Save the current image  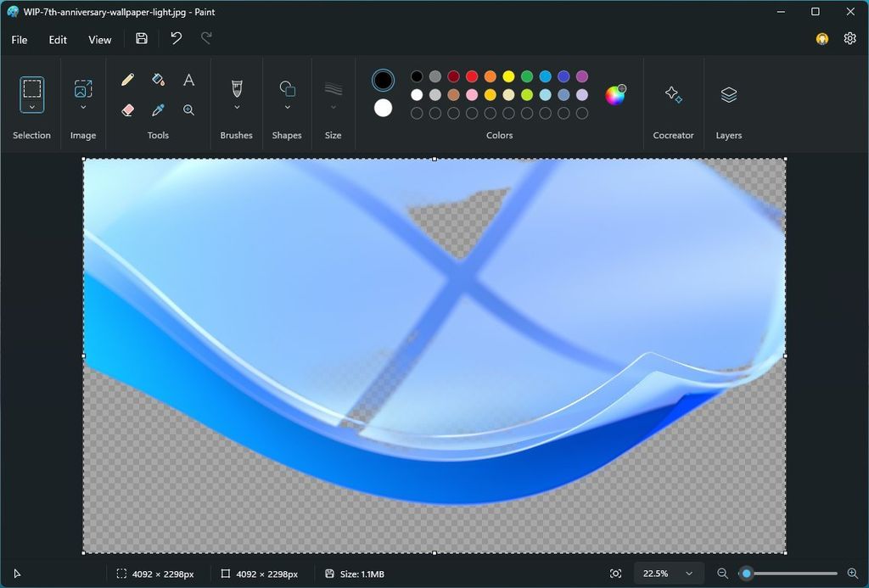coord(141,38)
